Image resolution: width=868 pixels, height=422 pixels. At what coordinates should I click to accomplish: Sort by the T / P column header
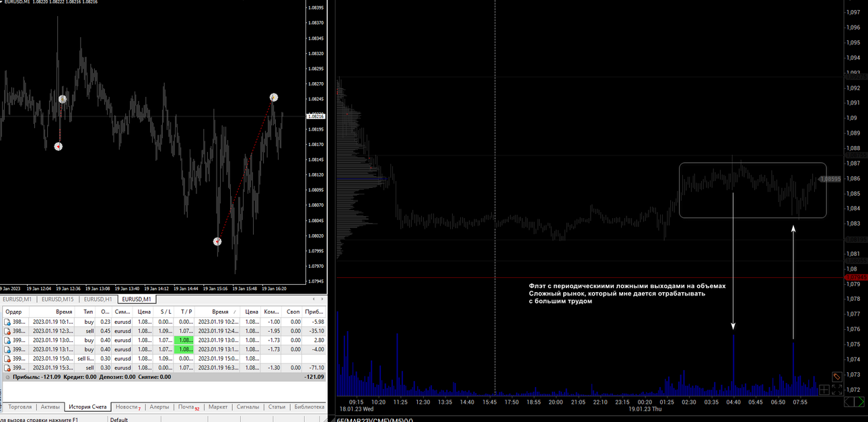coord(185,312)
